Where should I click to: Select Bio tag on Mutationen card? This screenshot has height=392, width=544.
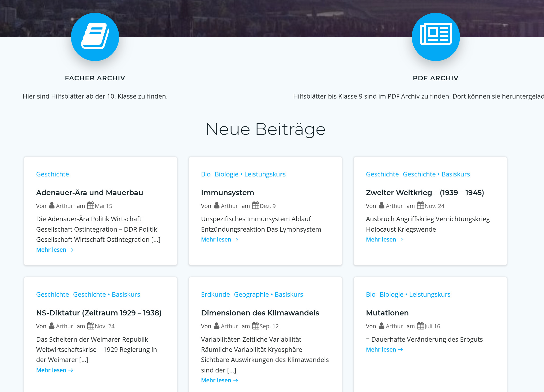371,294
